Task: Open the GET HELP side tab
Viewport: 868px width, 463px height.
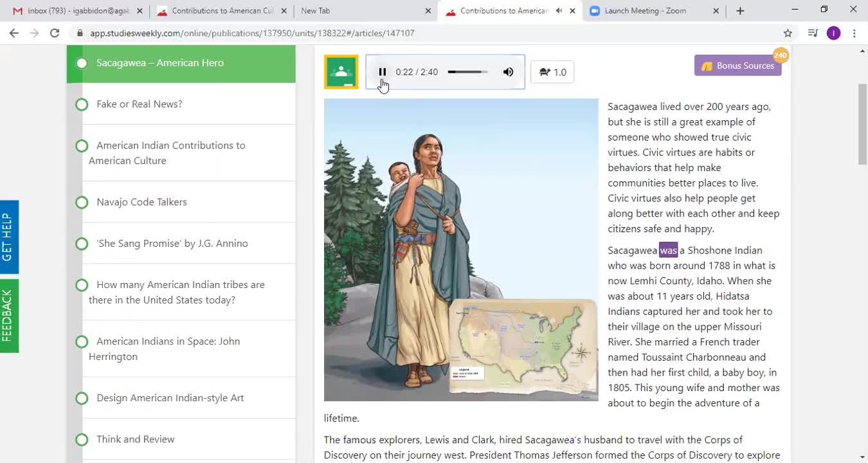Action: click(x=9, y=237)
